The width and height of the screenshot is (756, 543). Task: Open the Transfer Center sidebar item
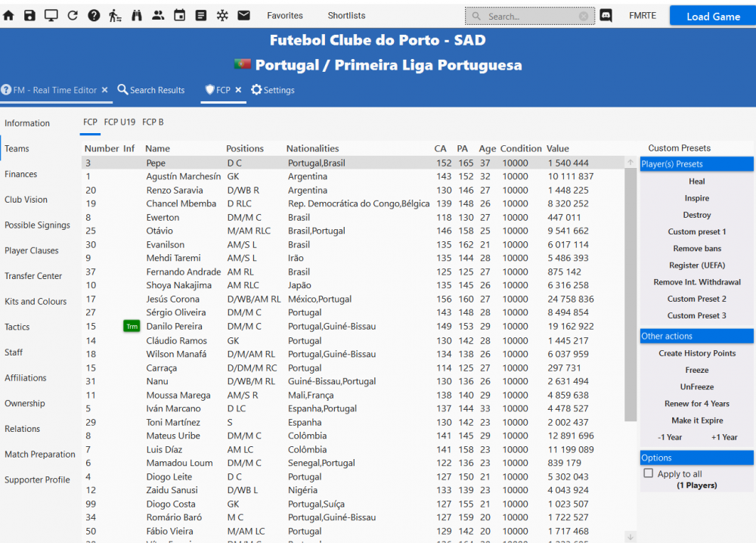(x=33, y=276)
